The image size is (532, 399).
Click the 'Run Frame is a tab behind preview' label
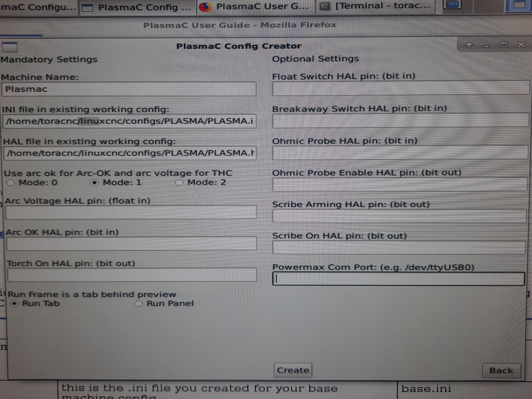(92, 294)
